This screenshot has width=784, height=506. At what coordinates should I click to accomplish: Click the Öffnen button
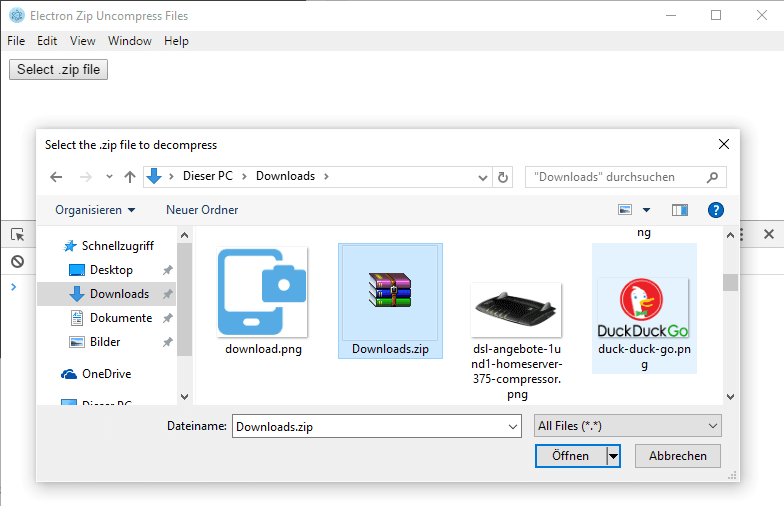point(570,456)
